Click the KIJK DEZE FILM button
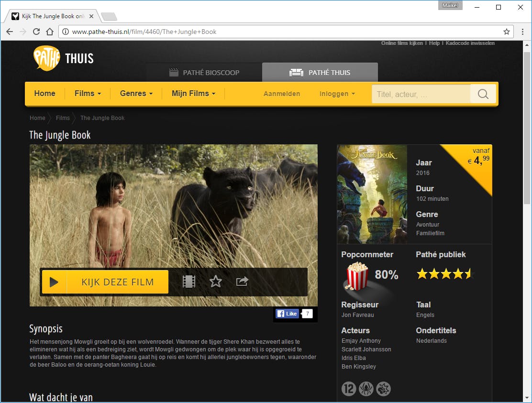The width and height of the screenshot is (532, 403). click(x=104, y=282)
